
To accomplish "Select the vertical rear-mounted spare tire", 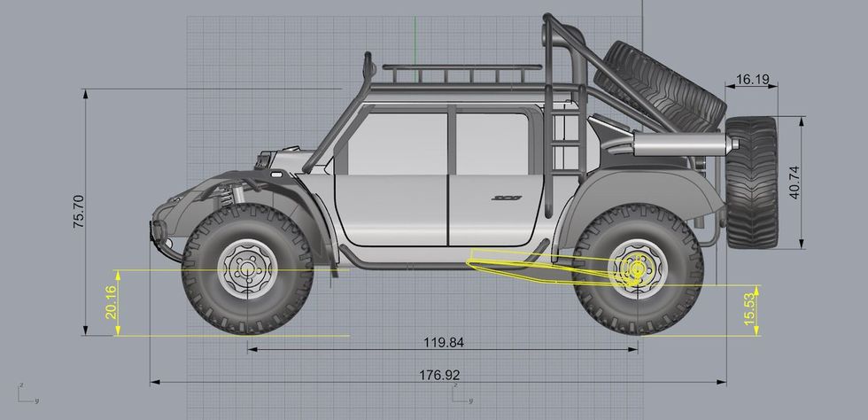I will point(751,183).
